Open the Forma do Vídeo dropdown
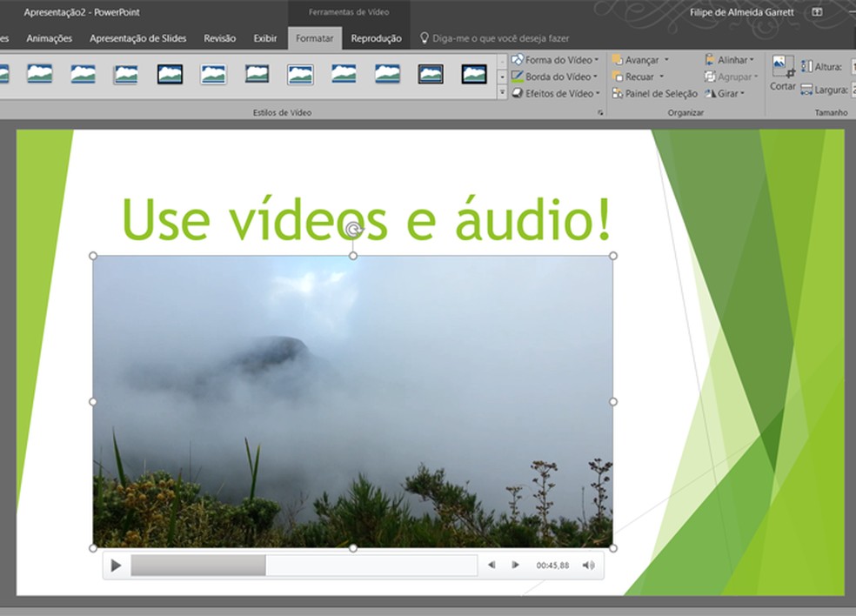This screenshot has height=616, width=856. click(x=555, y=60)
